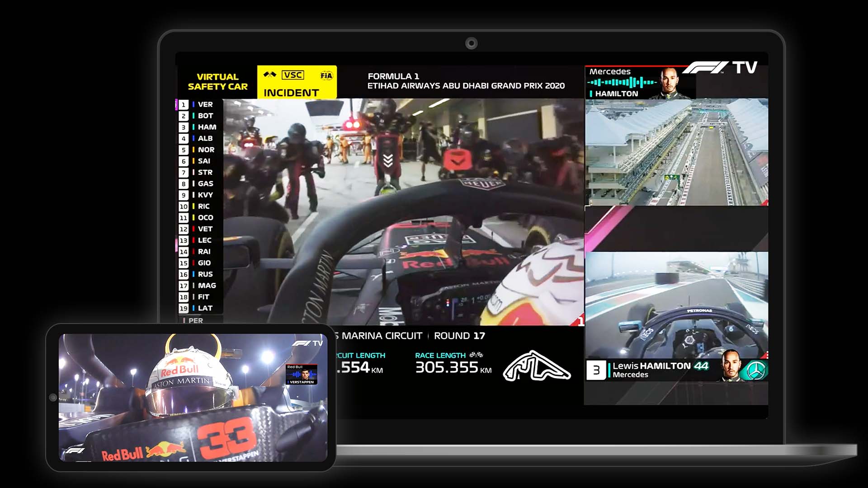Click OCO in the timing tower
The image size is (868, 488).
pyautogui.click(x=206, y=217)
